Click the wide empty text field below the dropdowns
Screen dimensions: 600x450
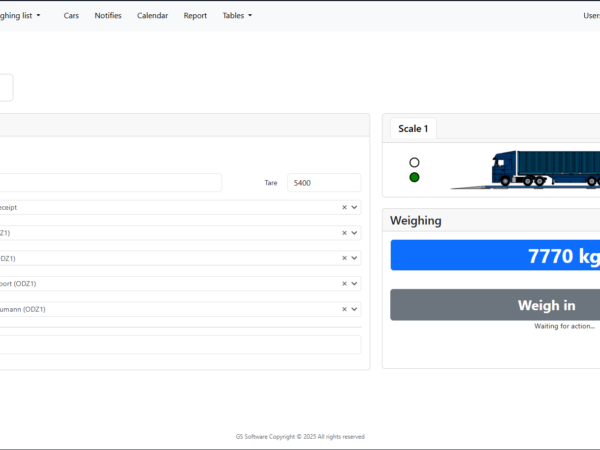[180, 345]
